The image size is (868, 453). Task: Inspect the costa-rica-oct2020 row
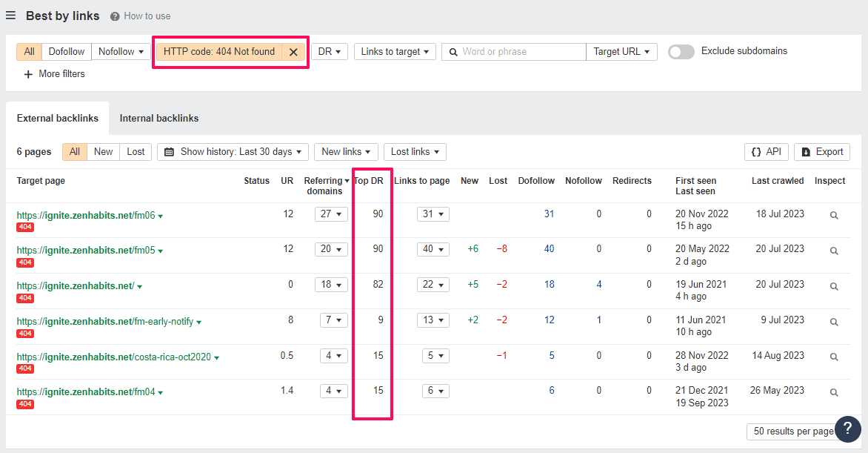834,357
